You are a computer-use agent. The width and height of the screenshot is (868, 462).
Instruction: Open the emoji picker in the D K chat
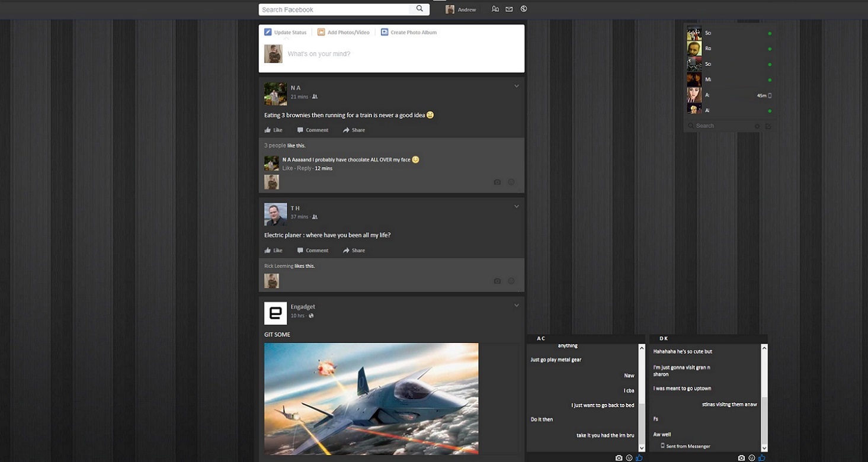pyautogui.click(x=751, y=457)
